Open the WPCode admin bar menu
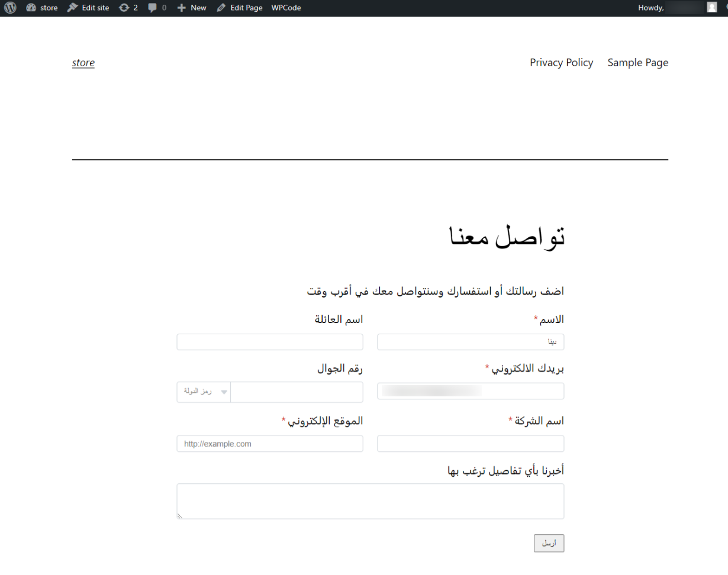The height and width of the screenshot is (575, 728). pos(286,8)
